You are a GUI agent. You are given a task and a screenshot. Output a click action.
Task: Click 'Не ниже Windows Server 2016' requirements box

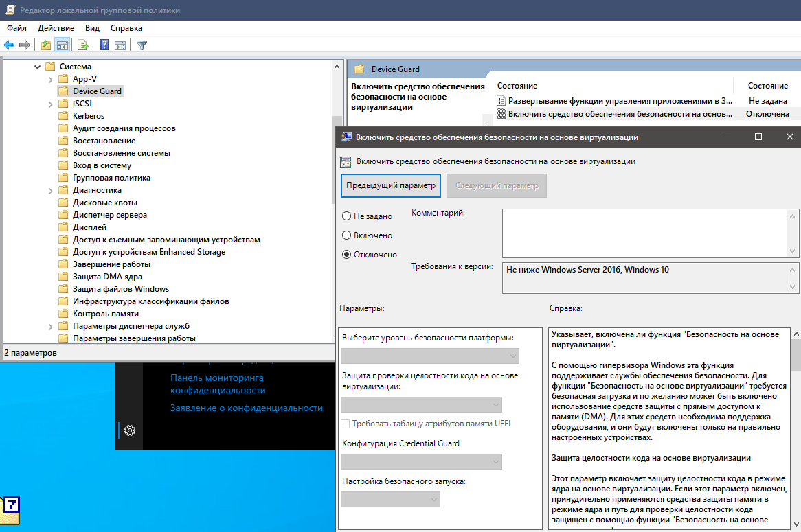646,278
